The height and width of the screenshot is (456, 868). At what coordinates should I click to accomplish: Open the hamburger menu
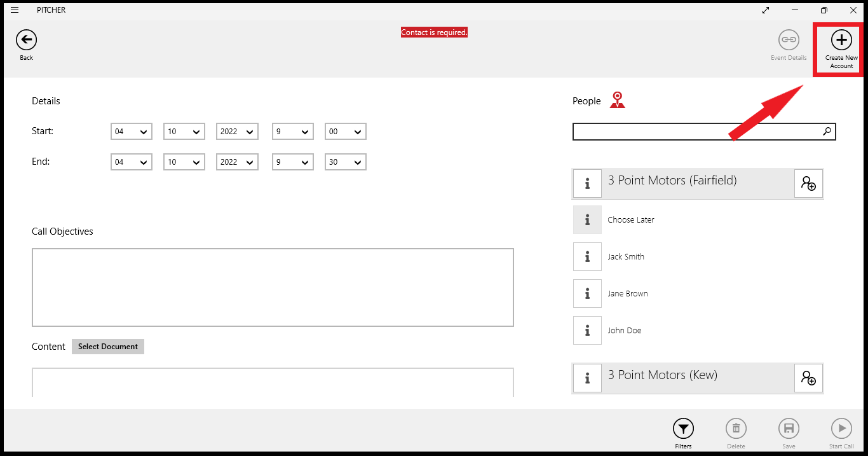[x=14, y=10]
